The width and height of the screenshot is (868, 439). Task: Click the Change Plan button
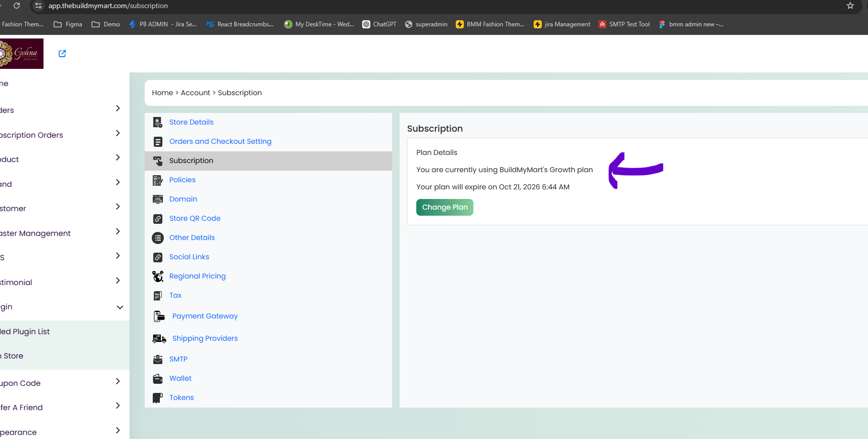(445, 207)
